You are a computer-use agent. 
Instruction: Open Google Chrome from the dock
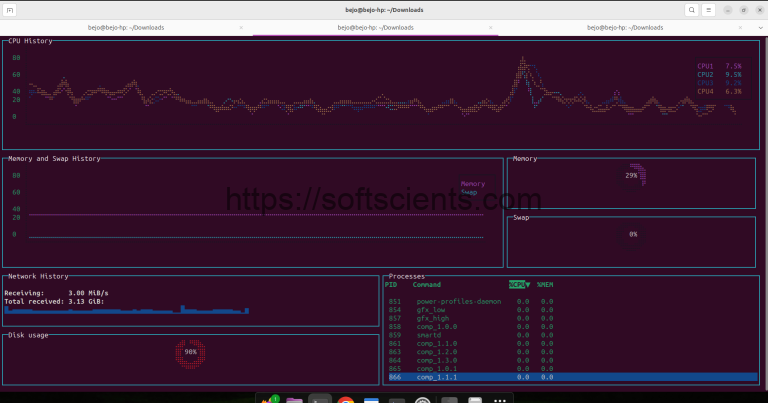346,400
